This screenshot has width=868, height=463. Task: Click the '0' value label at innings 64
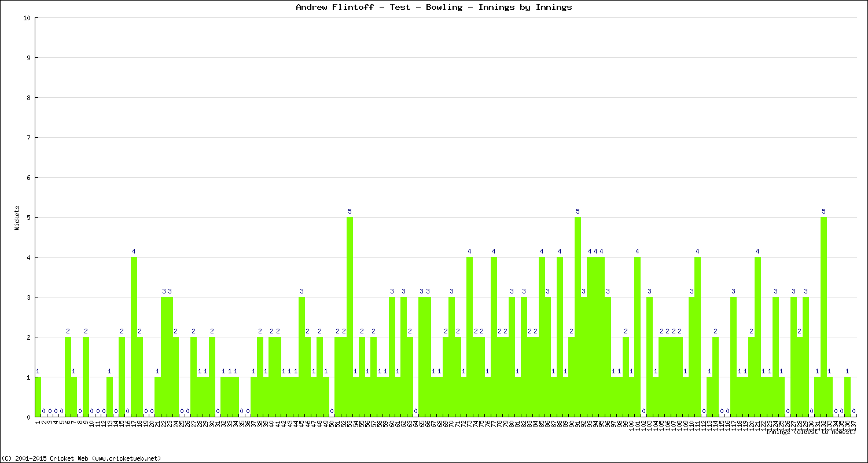point(415,411)
